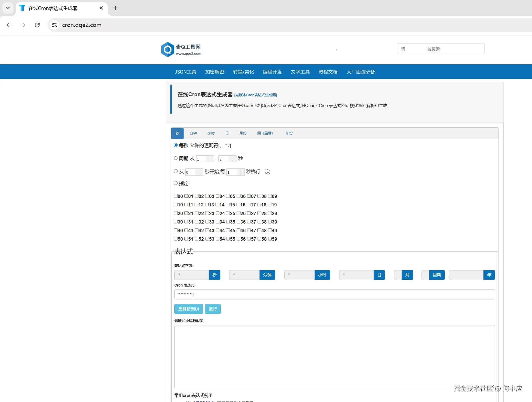Image resolution: width=532 pixels, height=402 pixels.
Task: Close the 在线Cron表达式生成器 tab
Action: (101, 8)
